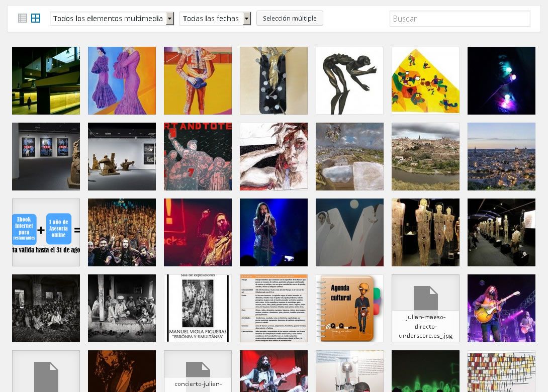Select exhibition hall with rows of figures

click(502, 232)
